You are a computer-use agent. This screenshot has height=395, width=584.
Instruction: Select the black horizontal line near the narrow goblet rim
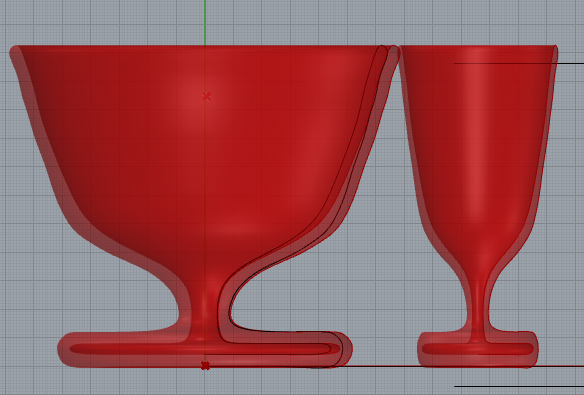[x=518, y=63]
